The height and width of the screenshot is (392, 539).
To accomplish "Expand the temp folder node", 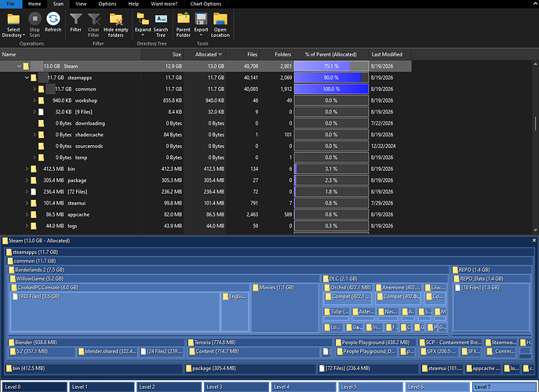I will pyautogui.click(x=35, y=158).
